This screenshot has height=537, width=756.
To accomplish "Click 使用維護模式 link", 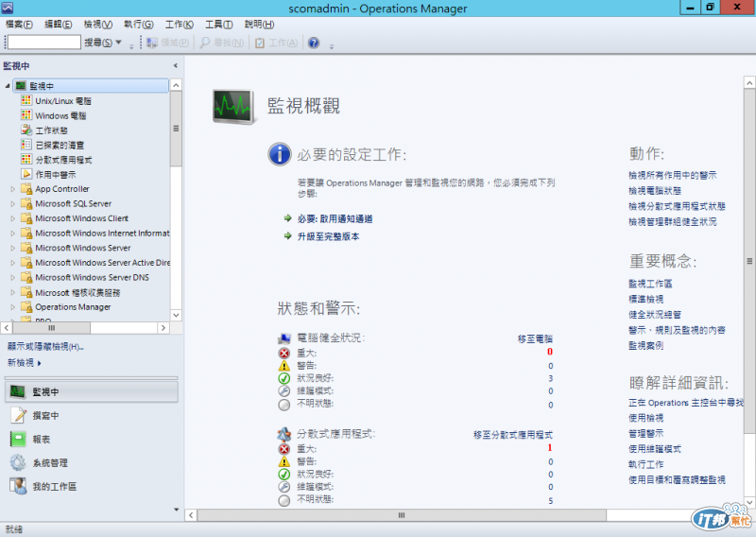I will 655,449.
